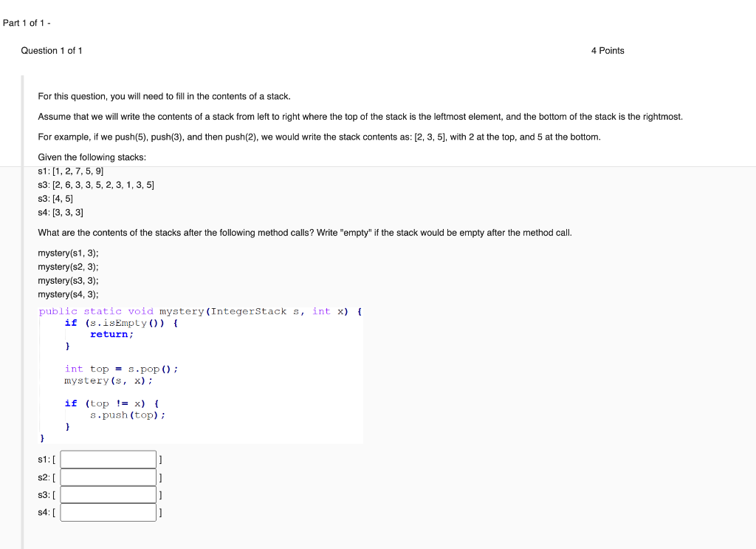This screenshot has width=756, height=549.
Task: Click the s4 answer input field
Action: pos(108,511)
